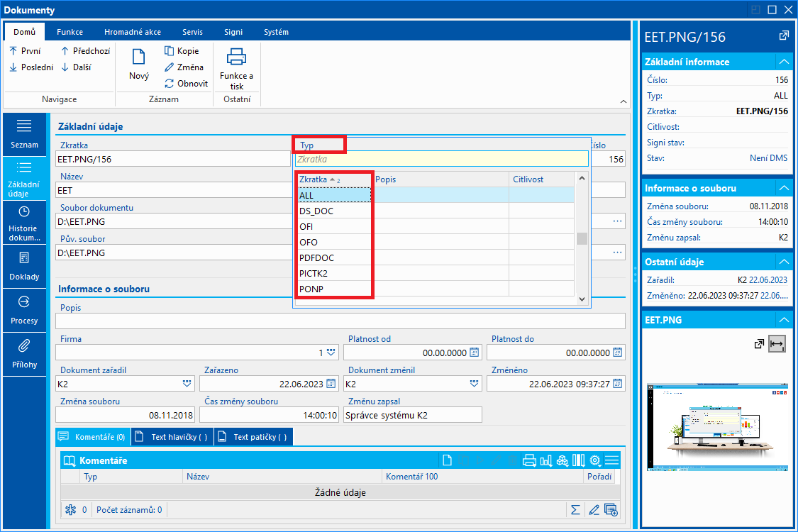This screenshot has height=532, width=798.
Task: Open preview image in external window
Action: click(x=759, y=344)
